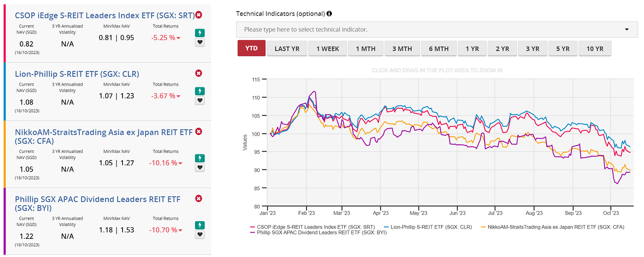Favorite Phillip BYI ETF with heart icon
The image size is (644, 257).
[199, 234]
